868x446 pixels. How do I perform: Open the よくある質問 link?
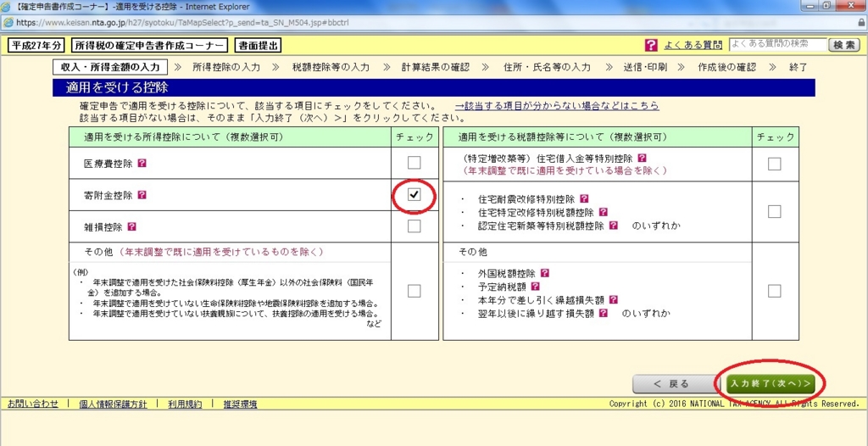pos(693,46)
